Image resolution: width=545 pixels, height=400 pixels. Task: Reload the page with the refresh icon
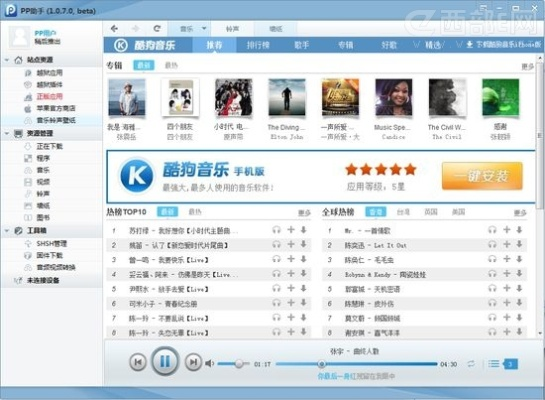click(157, 28)
